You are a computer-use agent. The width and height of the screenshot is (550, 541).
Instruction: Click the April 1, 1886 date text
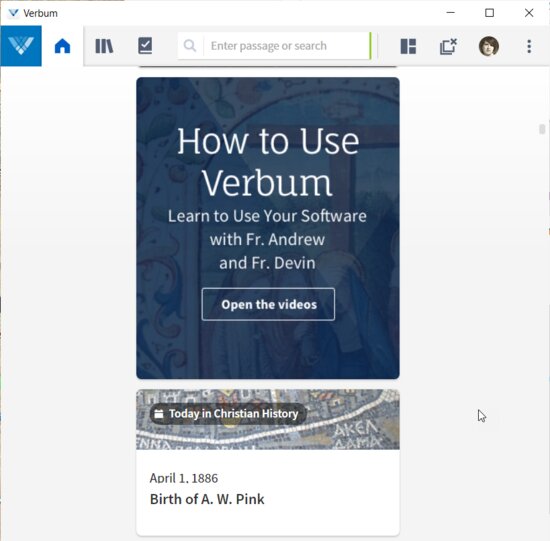coord(184,478)
